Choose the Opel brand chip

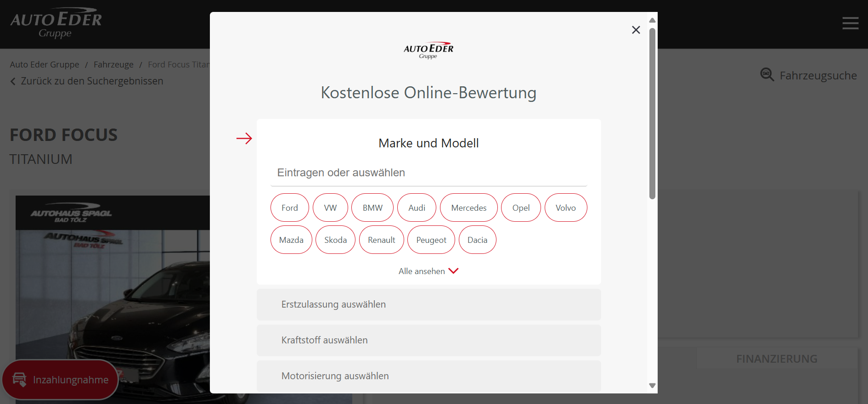[521, 208]
